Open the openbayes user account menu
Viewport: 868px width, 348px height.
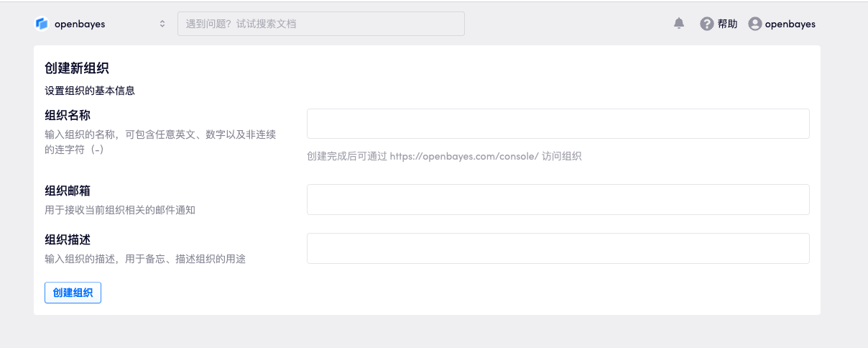pyautogui.click(x=790, y=24)
